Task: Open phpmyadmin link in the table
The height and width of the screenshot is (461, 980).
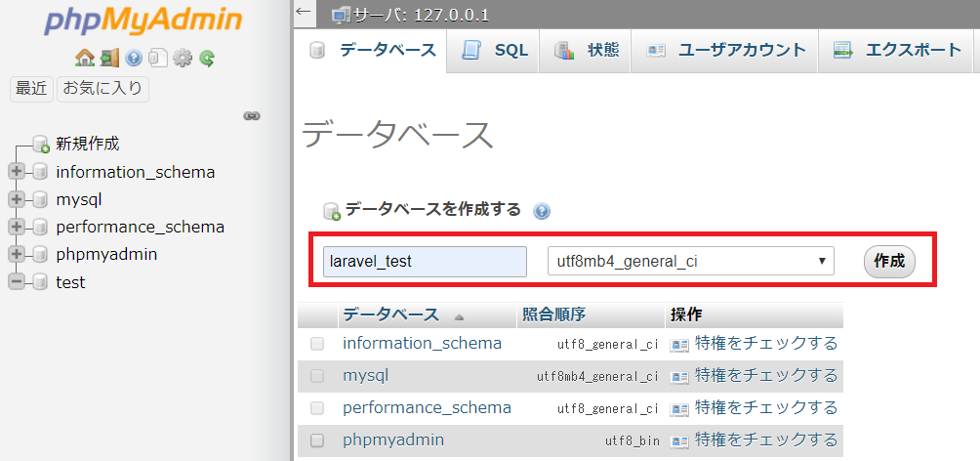Action: pyautogui.click(x=393, y=440)
